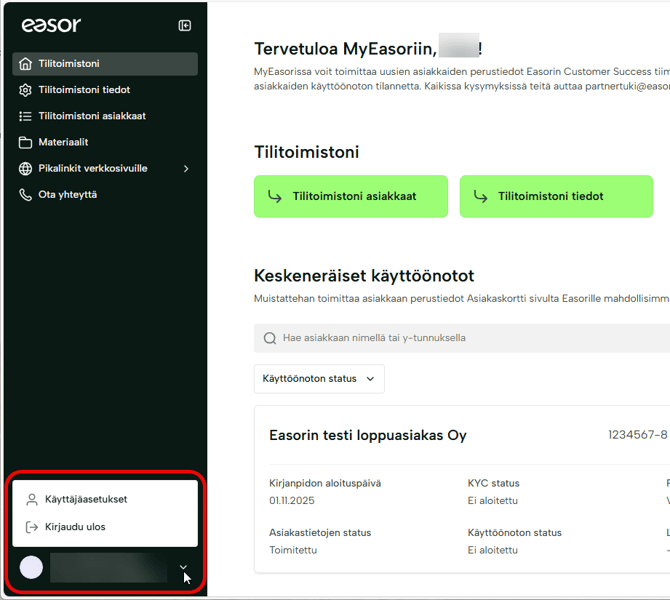Click the logout arrow icon beside Kirjaudu ulos

point(32,527)
